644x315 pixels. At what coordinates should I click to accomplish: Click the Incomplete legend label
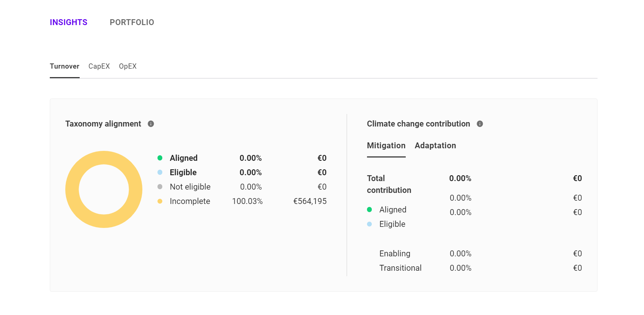190,201
